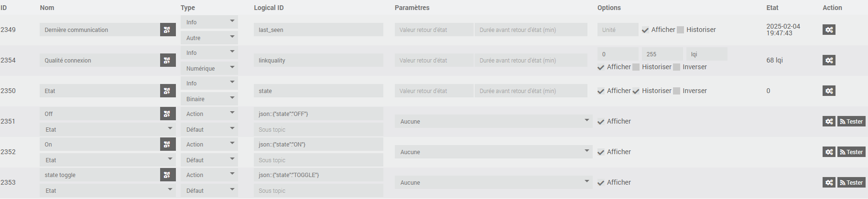Click Tester button for state toggle command
868x199 pixels.
point(851,182)
